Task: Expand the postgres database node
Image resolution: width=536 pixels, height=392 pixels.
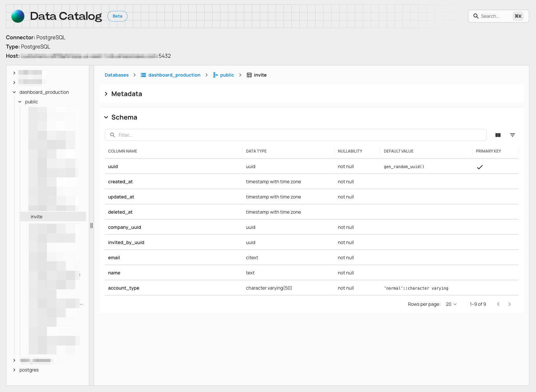Action: (14, 370)
